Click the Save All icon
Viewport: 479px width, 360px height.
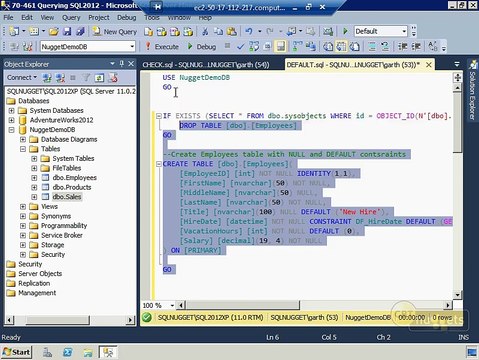80,31
